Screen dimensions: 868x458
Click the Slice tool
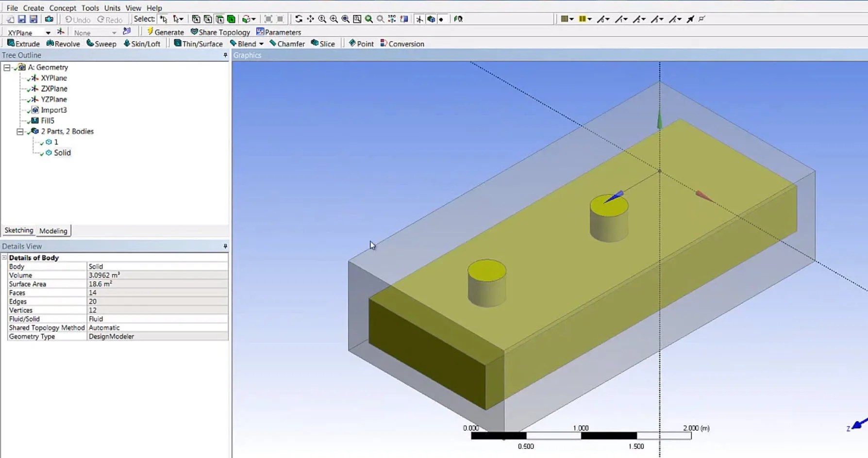(323, 44)
